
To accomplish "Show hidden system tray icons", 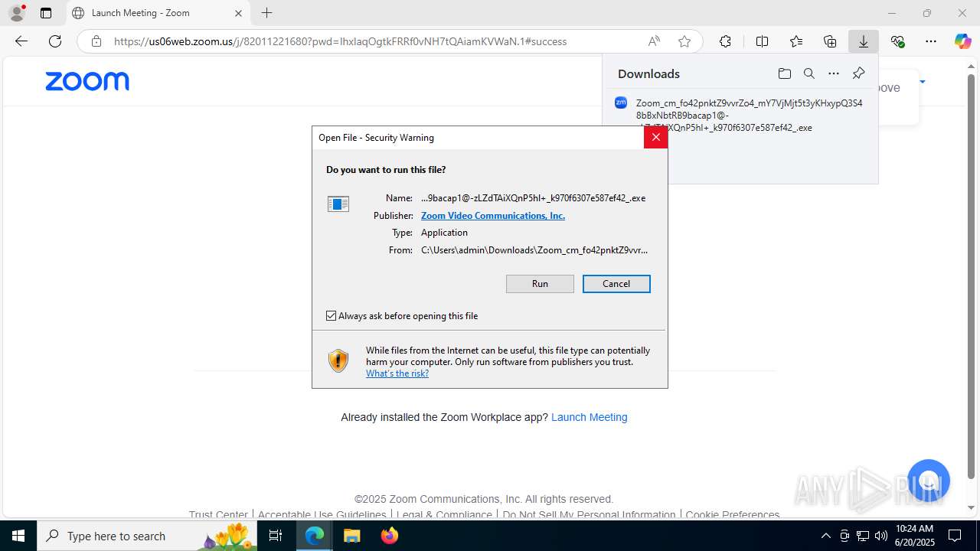I will [825, 536].
